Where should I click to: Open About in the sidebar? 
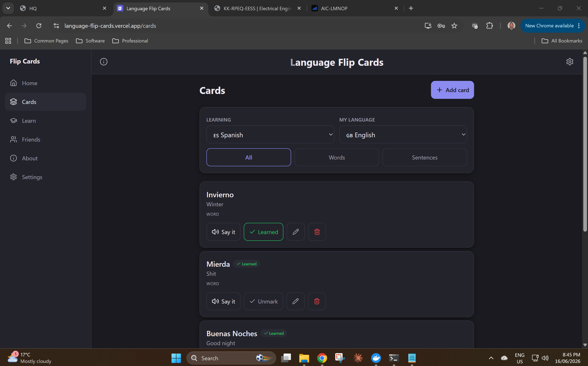coord(46,158)
